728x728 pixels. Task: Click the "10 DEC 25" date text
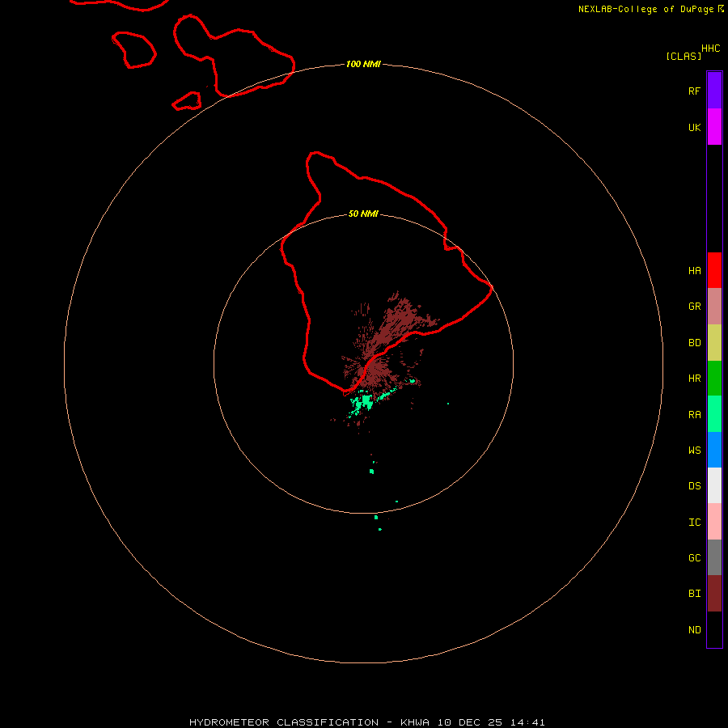click(469, 722)
